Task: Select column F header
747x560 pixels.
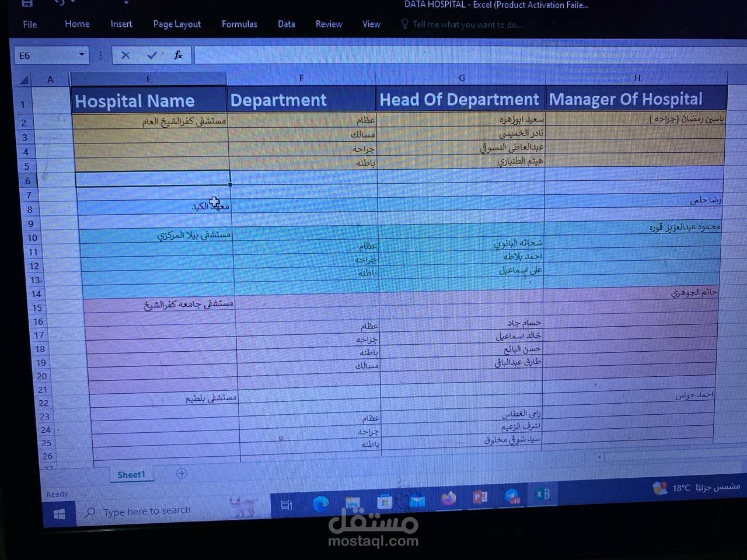Action: point(301,78)
